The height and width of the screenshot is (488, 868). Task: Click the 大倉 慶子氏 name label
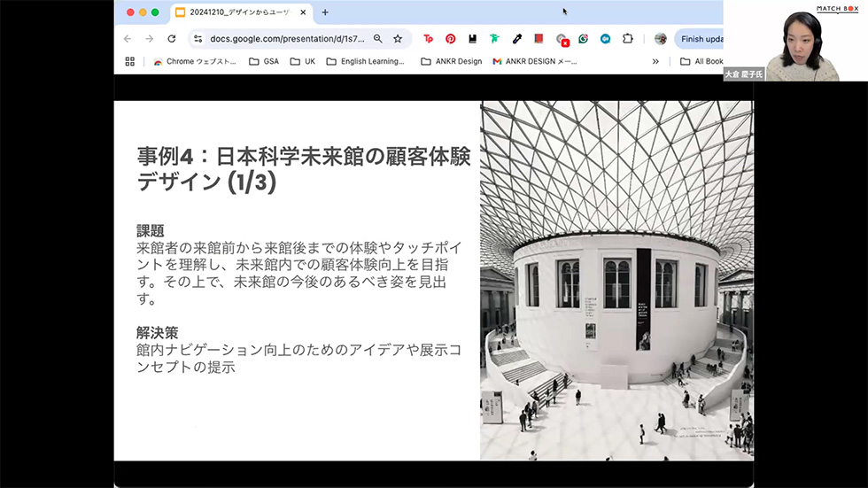[x=743, y=74]
